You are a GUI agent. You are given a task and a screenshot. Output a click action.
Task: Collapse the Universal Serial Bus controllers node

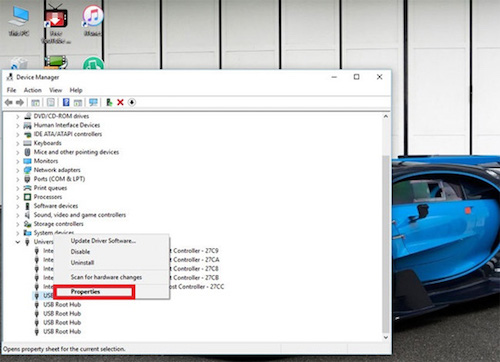(18, 242)
